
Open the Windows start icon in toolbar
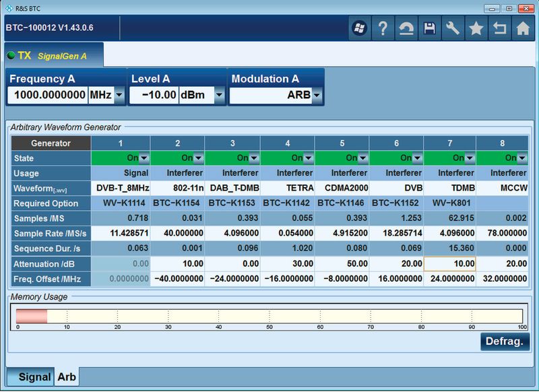[x=360, y=28]
